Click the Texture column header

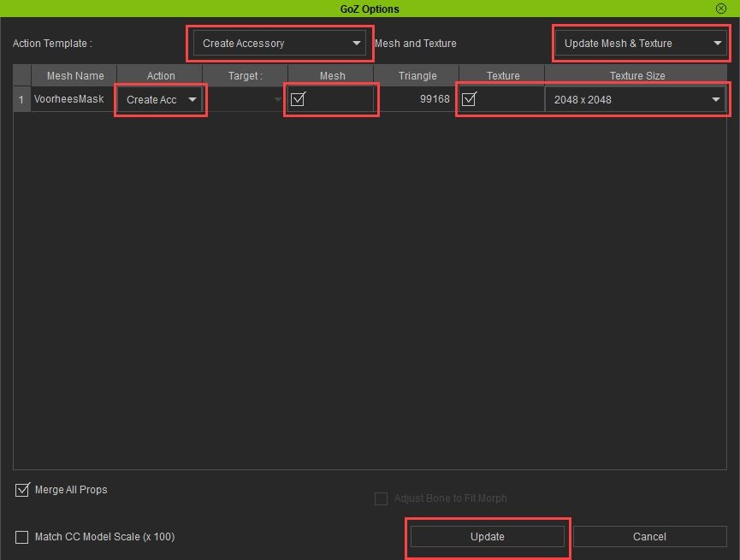pyautogui.click(x=503, y=75)
